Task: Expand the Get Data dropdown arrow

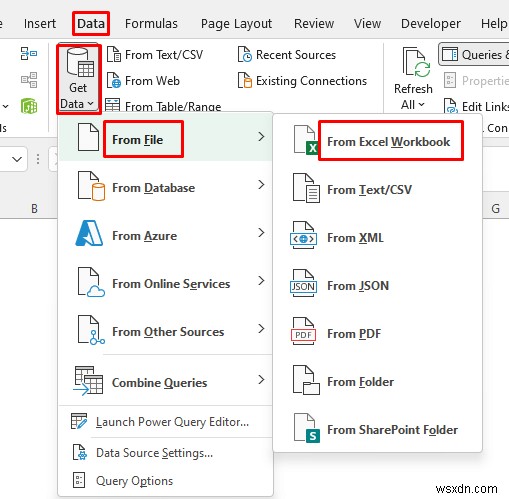Action: tap(90, 104)
